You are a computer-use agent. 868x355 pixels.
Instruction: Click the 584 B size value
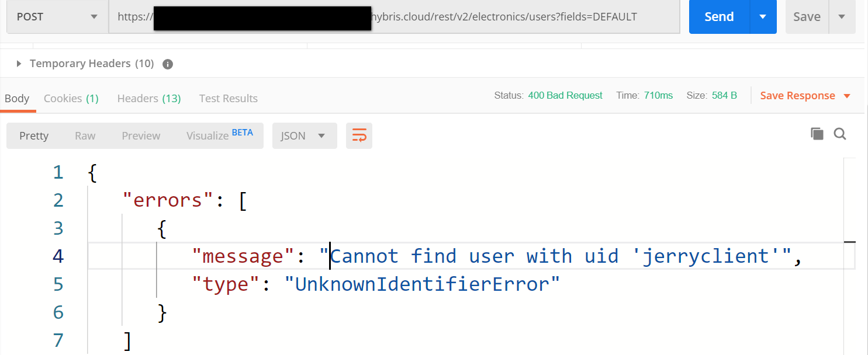[724, 95]
